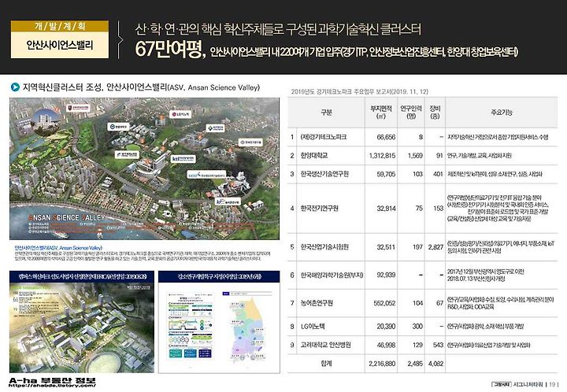The image size is (567, 392).
Task: Click the researcher count '1,569'
Action: [415, 155]
